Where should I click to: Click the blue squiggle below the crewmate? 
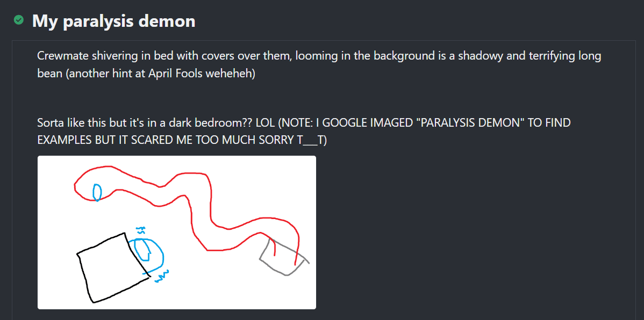pos(161,277)
